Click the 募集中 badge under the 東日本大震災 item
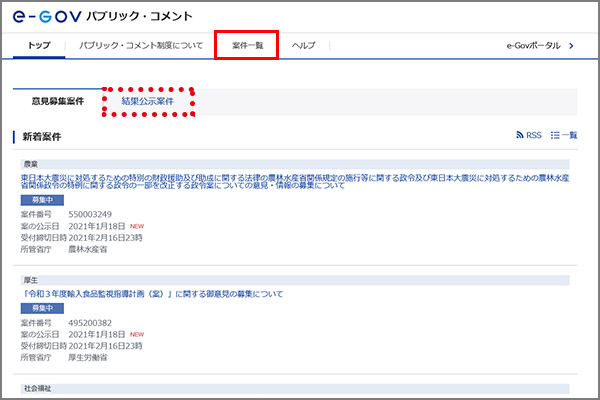This screenshot has width=600, height=400. (x=35, y=200)
